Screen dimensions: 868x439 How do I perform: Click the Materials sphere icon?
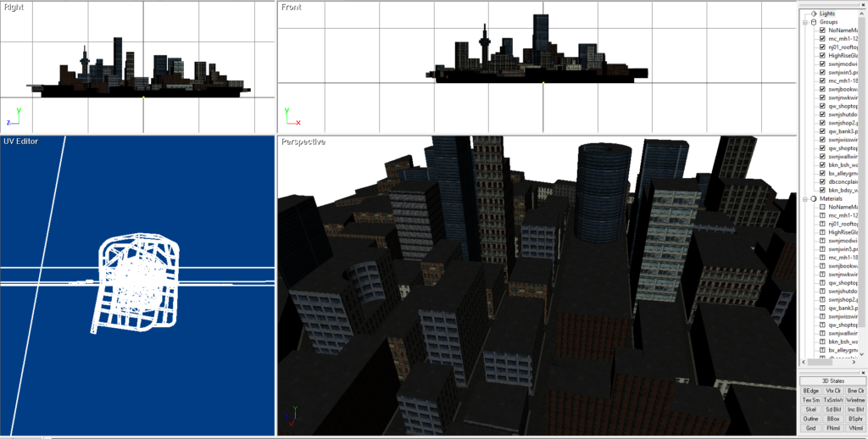[x=813, y=198]
